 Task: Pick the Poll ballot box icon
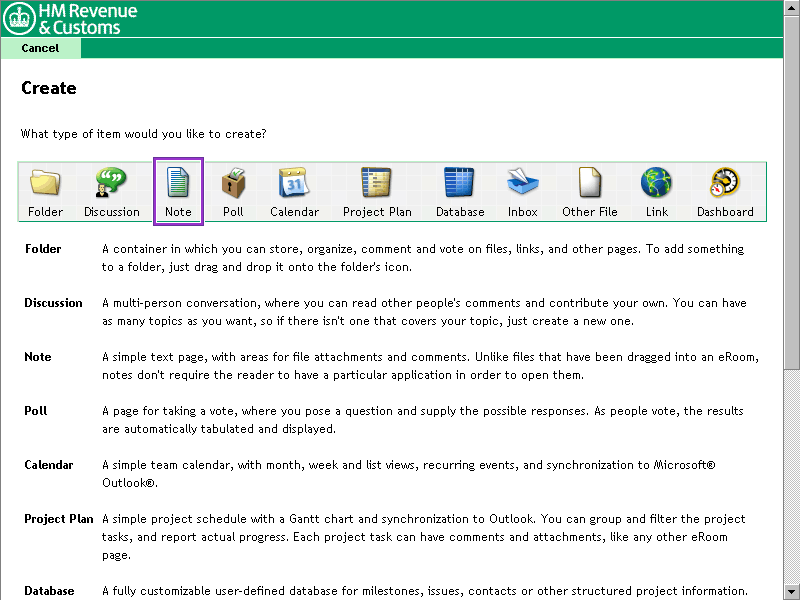point(233,183)
